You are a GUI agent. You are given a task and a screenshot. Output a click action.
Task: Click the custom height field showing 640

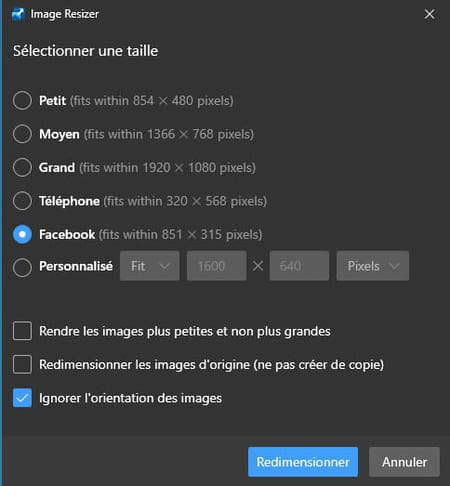pyautogui.click(x=299, y=266)
